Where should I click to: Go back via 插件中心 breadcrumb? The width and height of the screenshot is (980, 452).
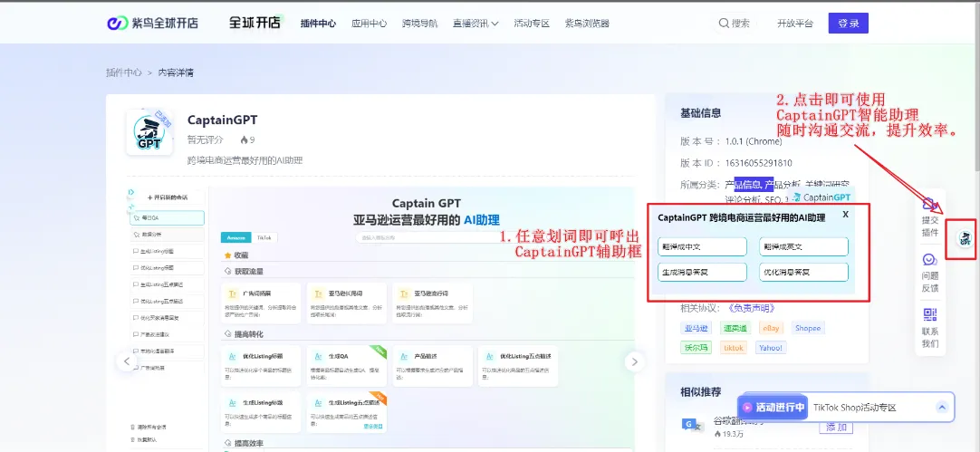click(x=124, y=72)
